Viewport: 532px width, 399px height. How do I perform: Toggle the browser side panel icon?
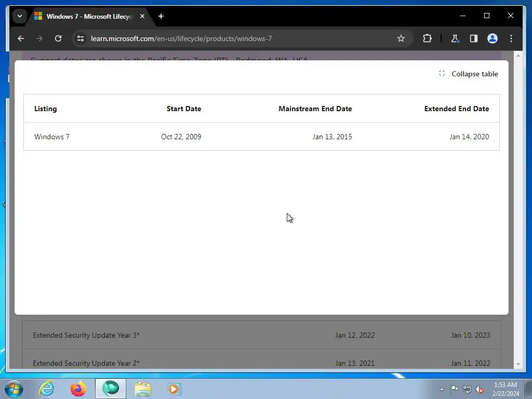coord(474,38)
